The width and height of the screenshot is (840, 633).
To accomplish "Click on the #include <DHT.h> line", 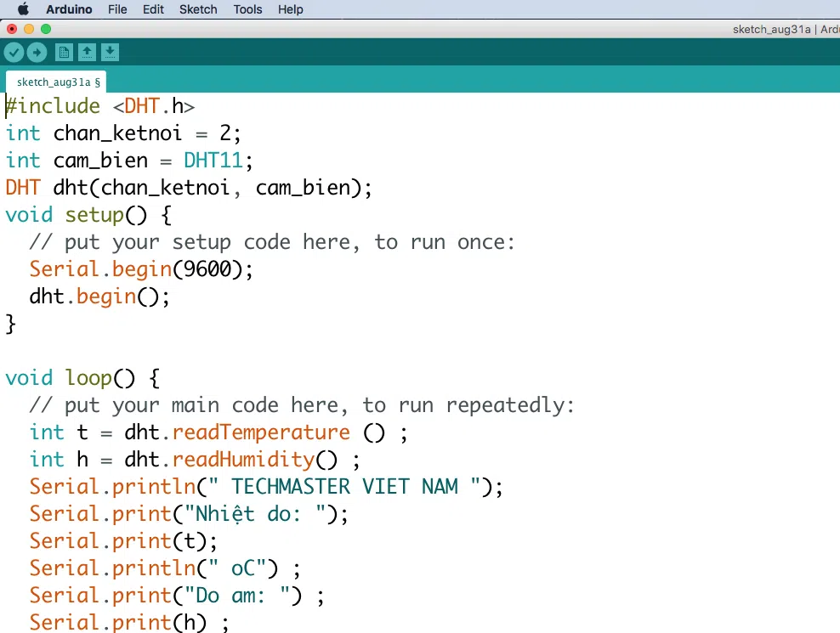I will click(x=100, y=106).
